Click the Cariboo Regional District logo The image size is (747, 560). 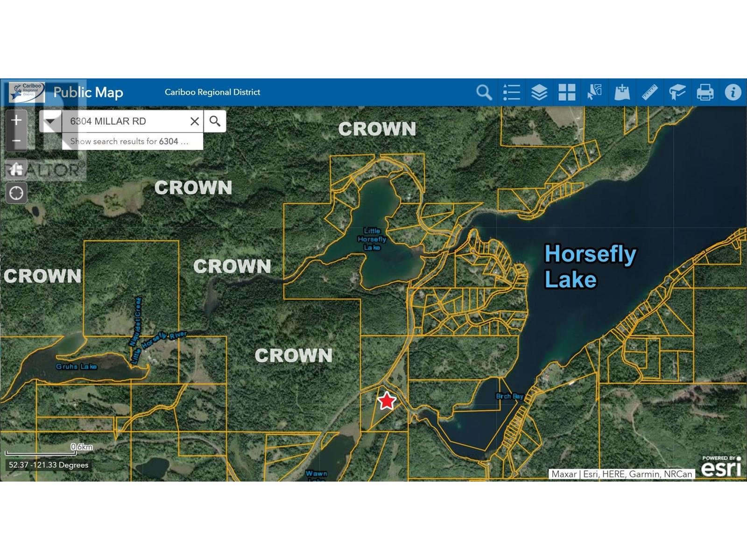click(x=27, y=92)
